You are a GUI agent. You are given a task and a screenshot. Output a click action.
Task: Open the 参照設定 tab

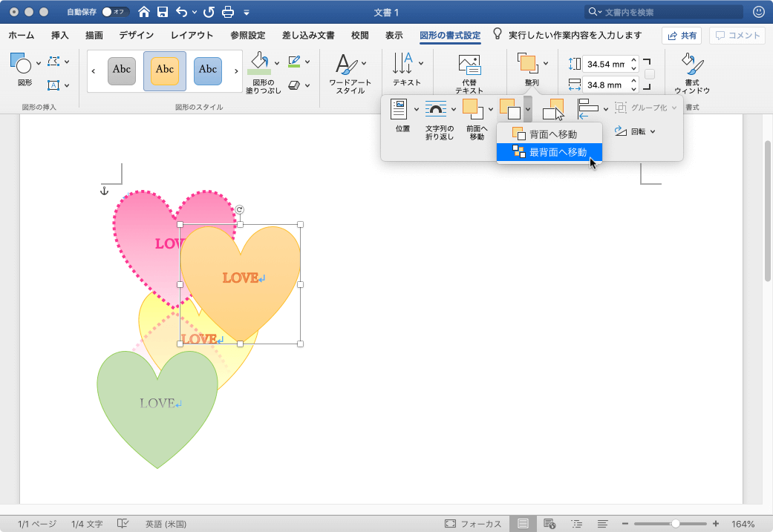(x=248, y=36)
